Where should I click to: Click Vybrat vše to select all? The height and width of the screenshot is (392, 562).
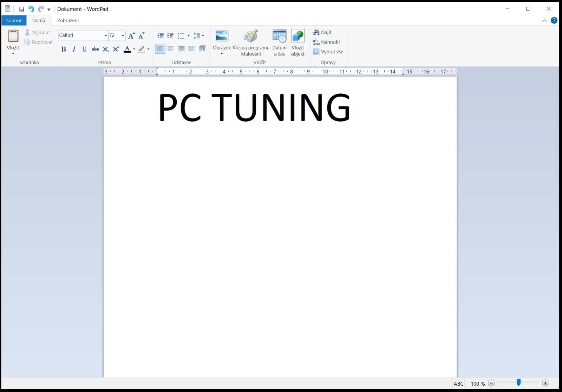[328, 52]
